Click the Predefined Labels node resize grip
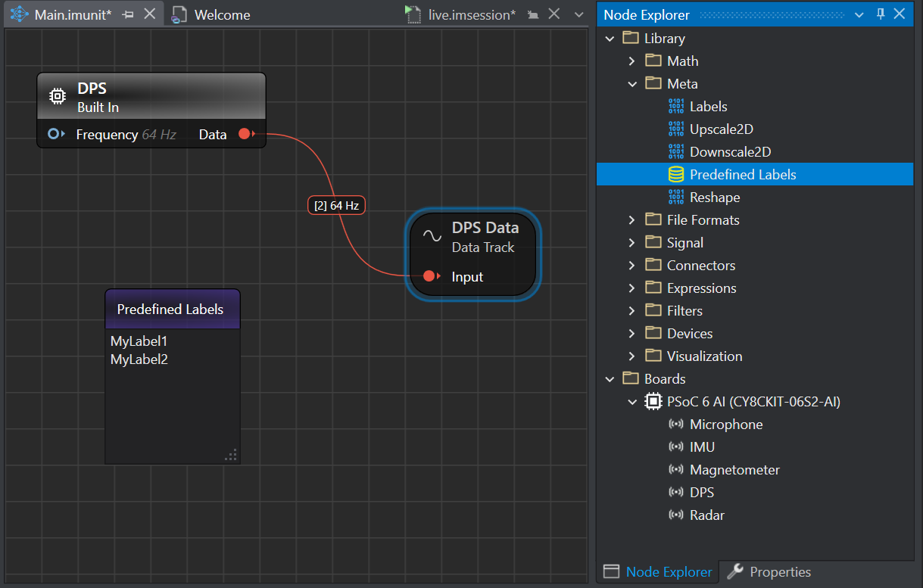 pos(231,454)
